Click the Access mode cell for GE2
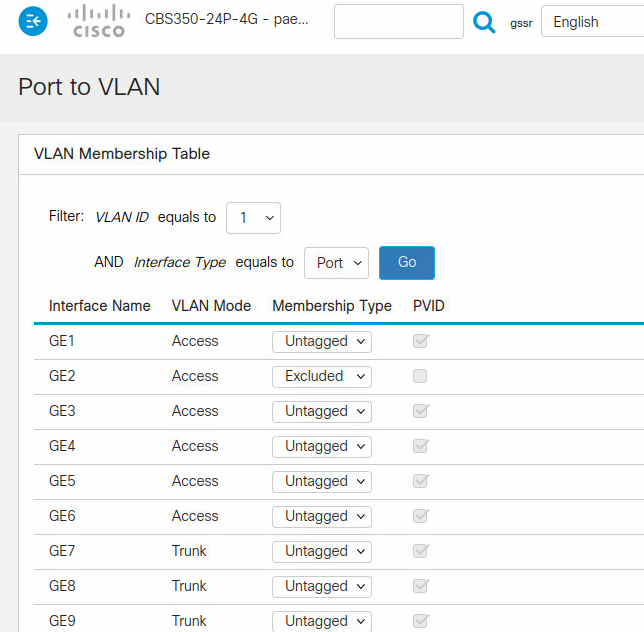This screenshot has height=632, width=644. (195, 376)
